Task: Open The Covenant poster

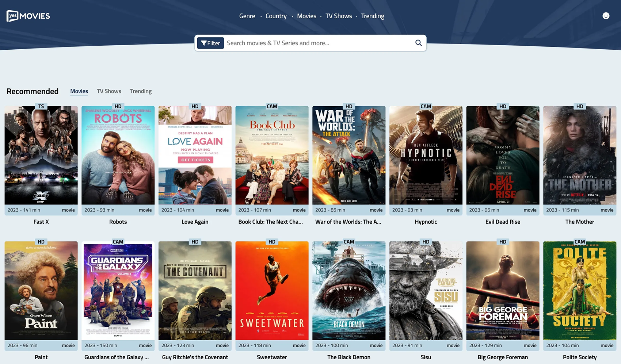Action: tap(195, 291)
